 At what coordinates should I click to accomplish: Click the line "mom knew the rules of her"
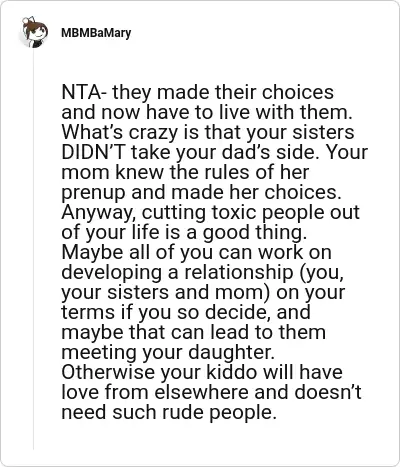(185, 172)
